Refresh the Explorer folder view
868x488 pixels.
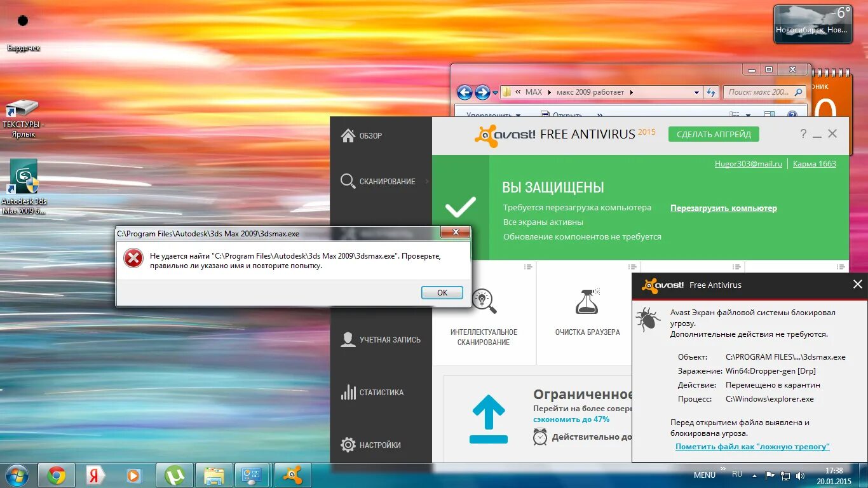[x=712, y=92]
